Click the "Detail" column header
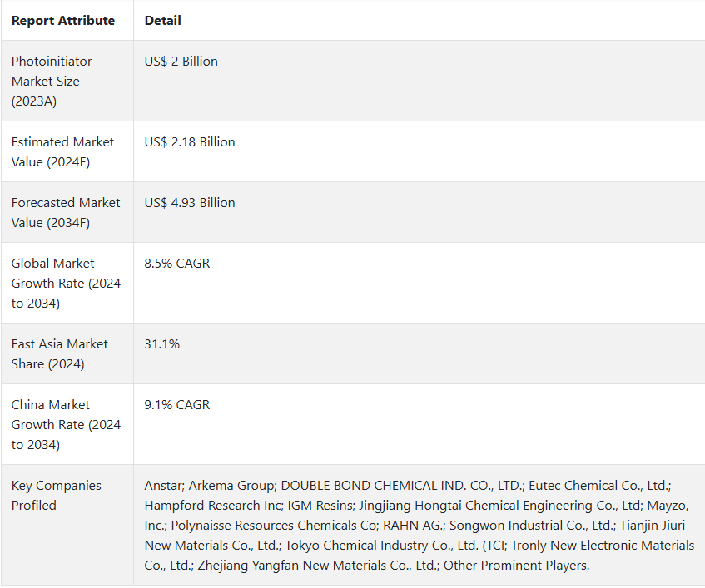This screenshot has height=588, width=705. point(162,21)
